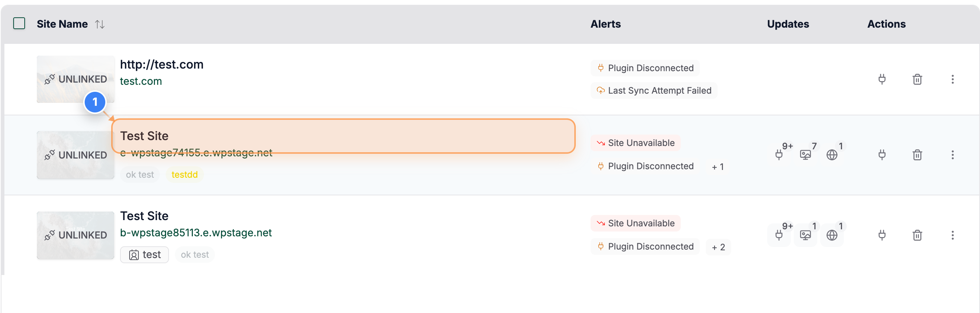Open plugin updates showing 9+ on wpstage85113
Image resolution: width=980 pixels, height=313 pixels.
779,235
